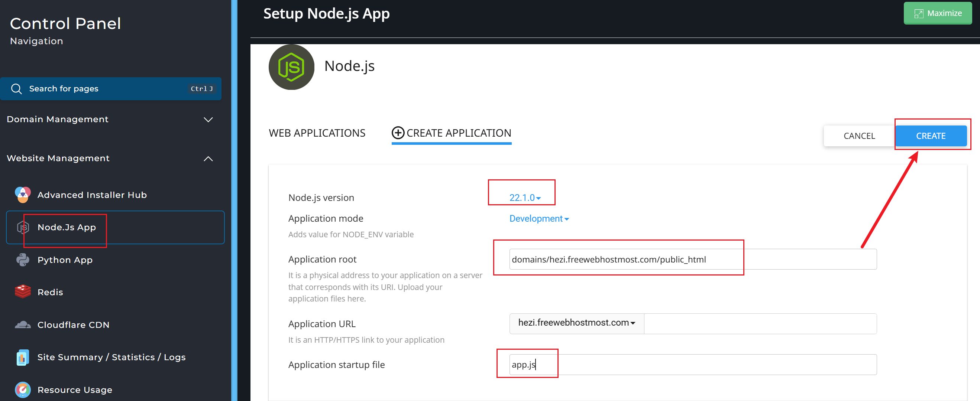Open the Node.js version 22.1.0 dropdown
The height and width of the screenshot is (401, 980).
[525, 198]
